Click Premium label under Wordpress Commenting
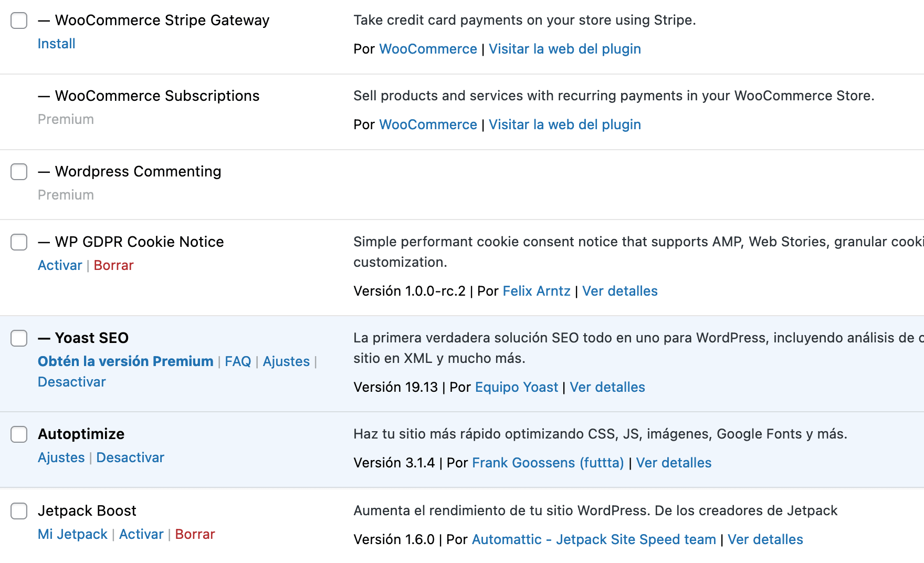The width and height of the screenshot is (924, 563). tap(66, 195)
